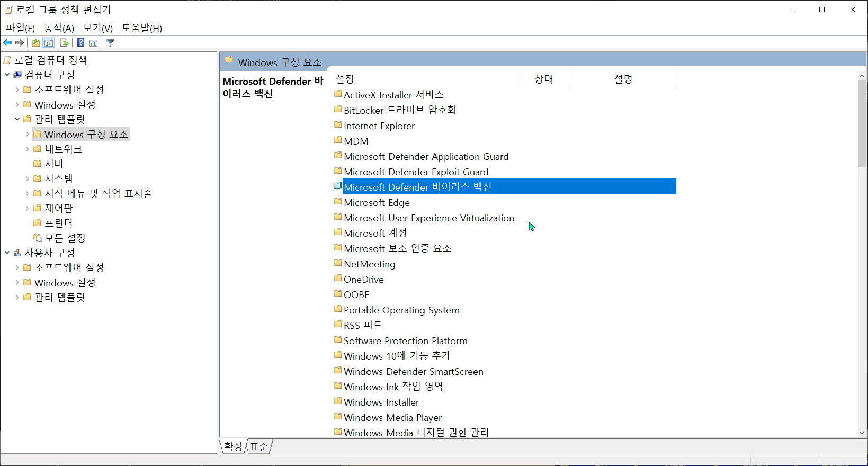Select Software Protection Platform
Screen dimensions: 868x466
tap(406, 340)
